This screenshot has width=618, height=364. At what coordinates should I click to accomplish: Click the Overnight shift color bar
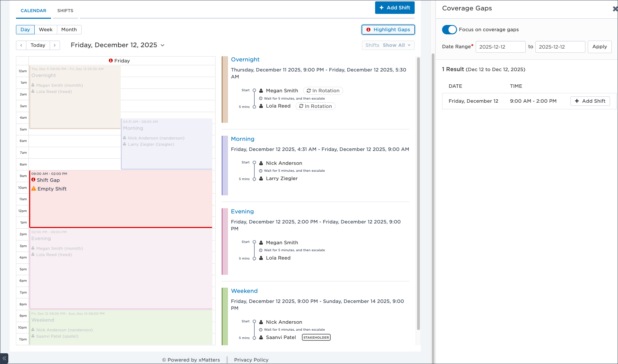[225, 90]
